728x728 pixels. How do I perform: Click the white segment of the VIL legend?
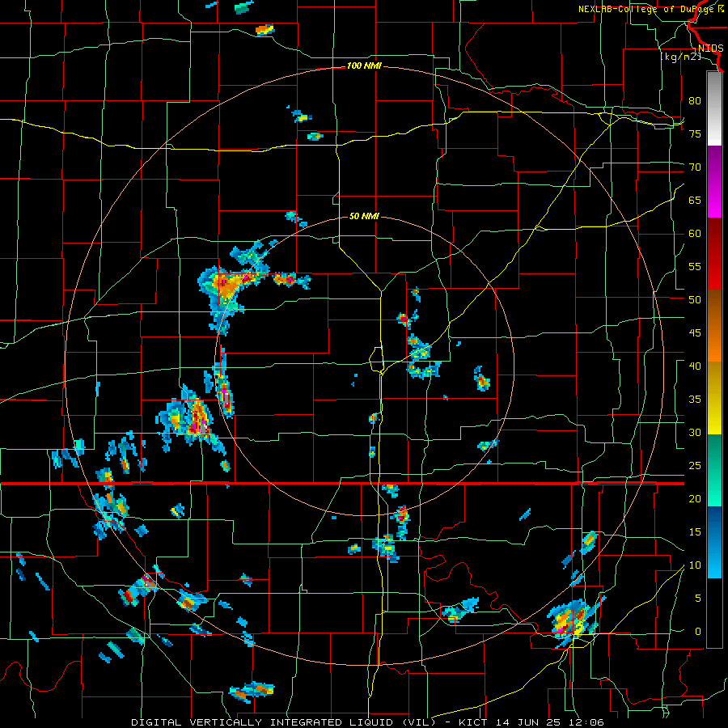coord(714,108)
